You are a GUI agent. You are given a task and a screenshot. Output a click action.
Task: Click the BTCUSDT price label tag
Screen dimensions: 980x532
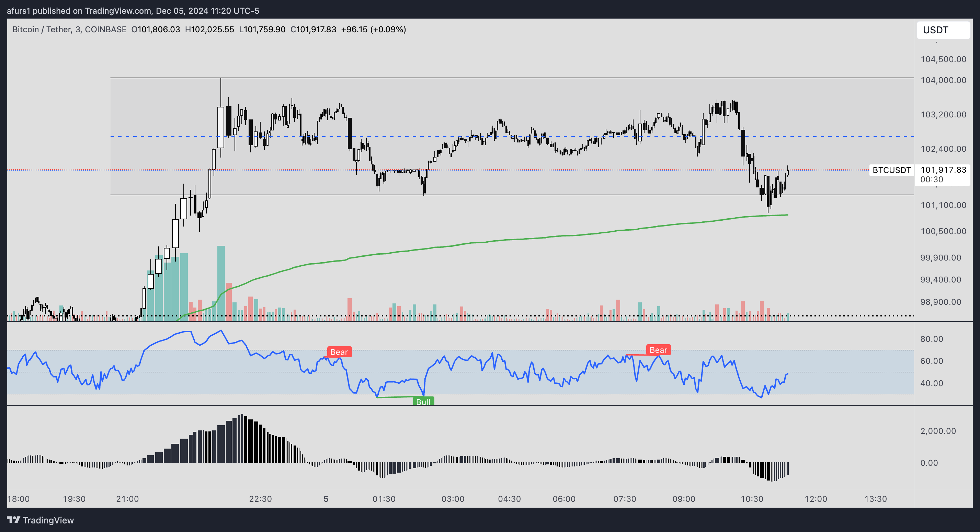[x=891, y=170]
